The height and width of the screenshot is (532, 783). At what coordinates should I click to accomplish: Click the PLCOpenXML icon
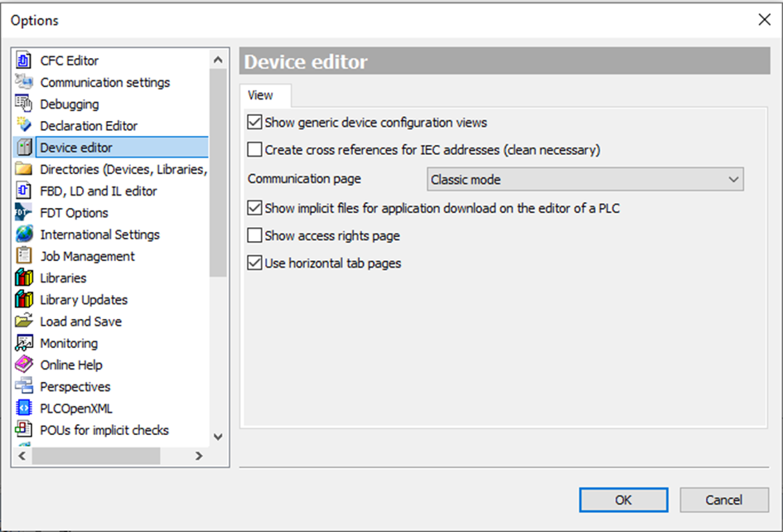(x=23, y=409)
